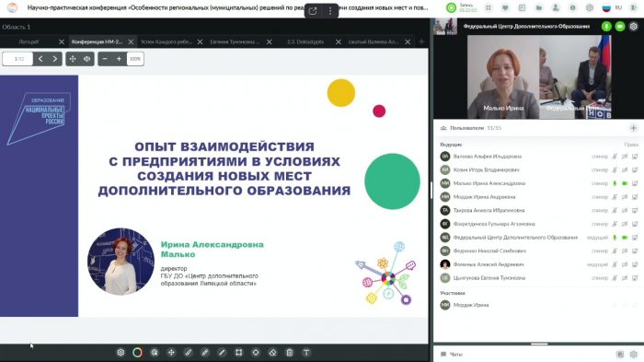
Task: Click chat settings gear at bottom right
Action: pyautogui.click(x=634, y=355)
